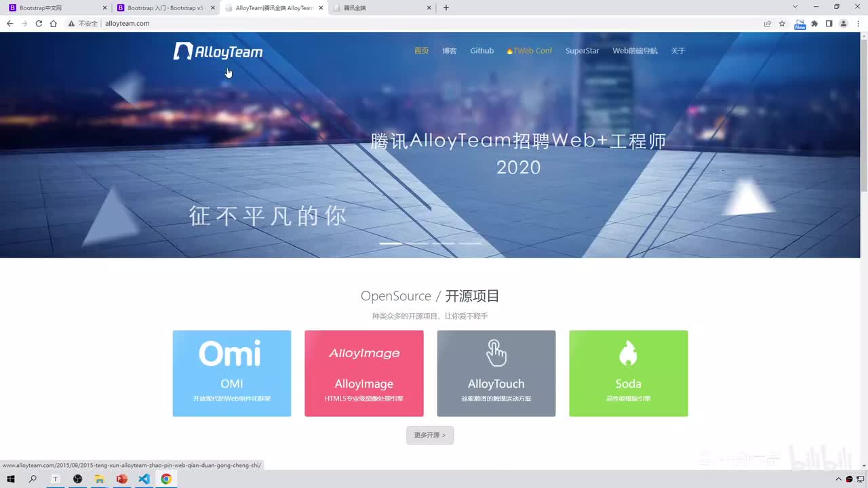The height and width of the screenshot is (488, 868).
Task: Open the TWeb Conf navigation link
Action: [x=530, y=51]
